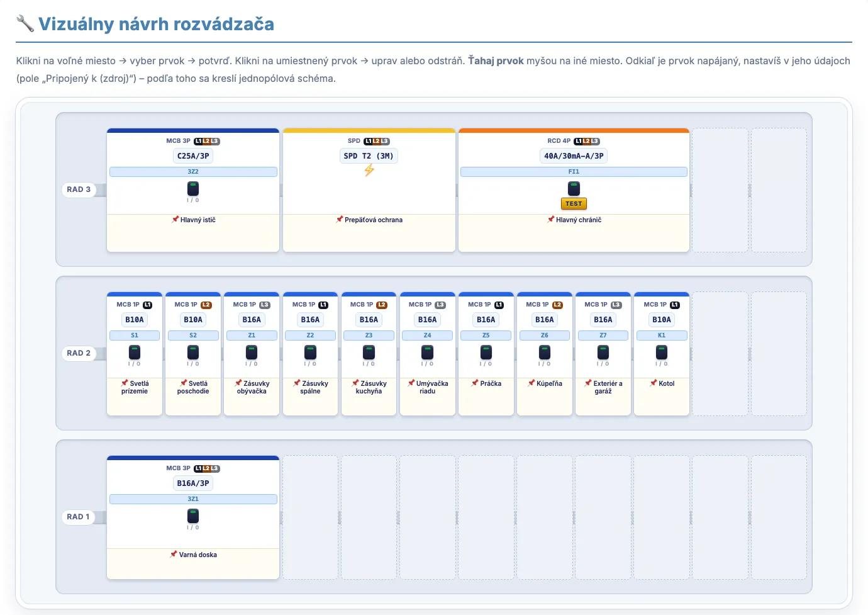
Task: Select the RAD 2 row label
Action: [79, 353]
